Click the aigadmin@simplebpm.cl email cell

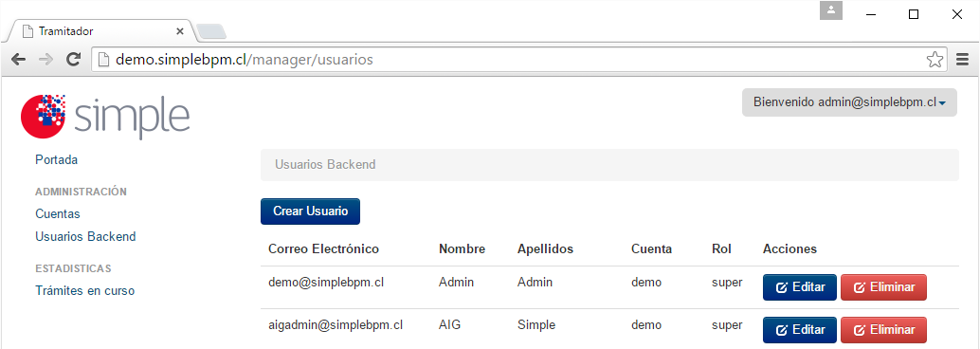click(x=335, y=325)
